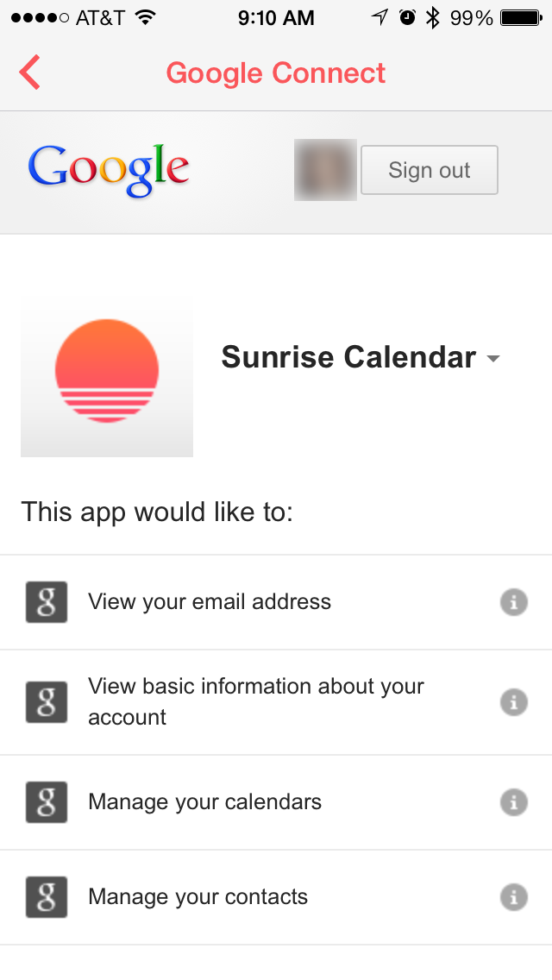
Task: Click the Sign out button
Action: (429, 170)
